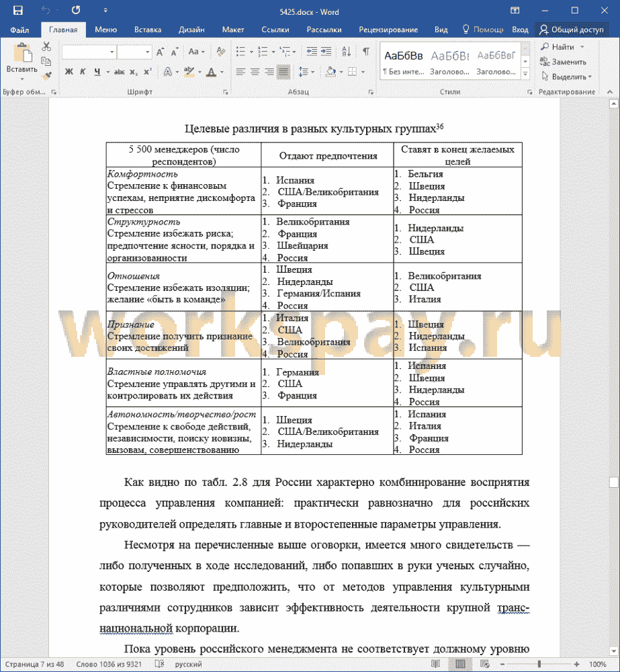Click the Align Right icon
620x672 pixels.
[x=269, y=72]
